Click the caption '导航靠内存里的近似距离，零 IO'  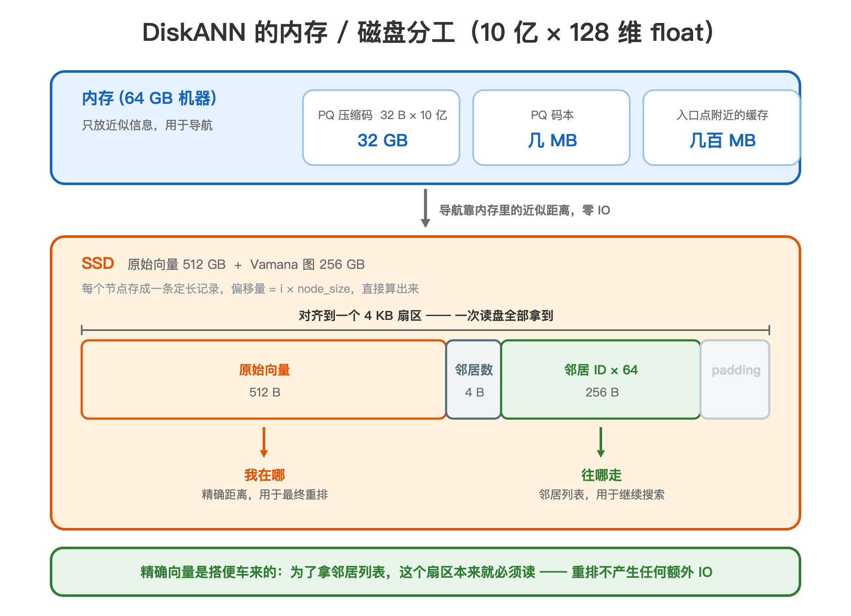(x=524, y=210)
